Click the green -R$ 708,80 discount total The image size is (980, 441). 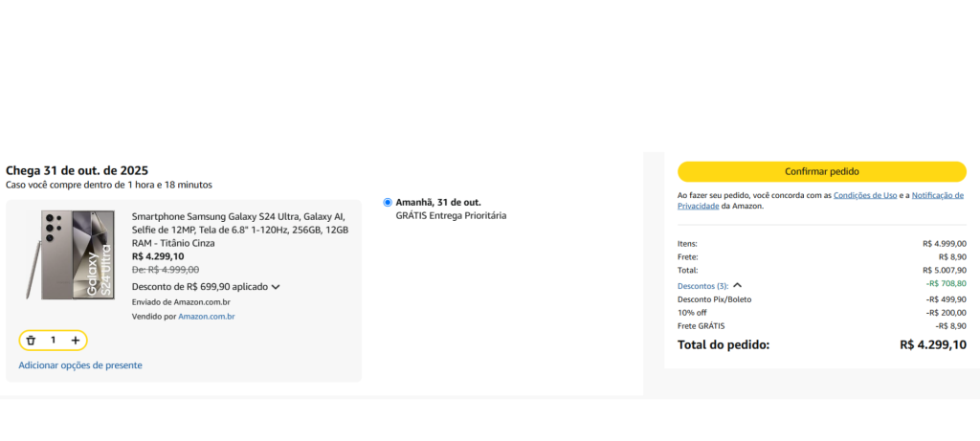[947, 283]
